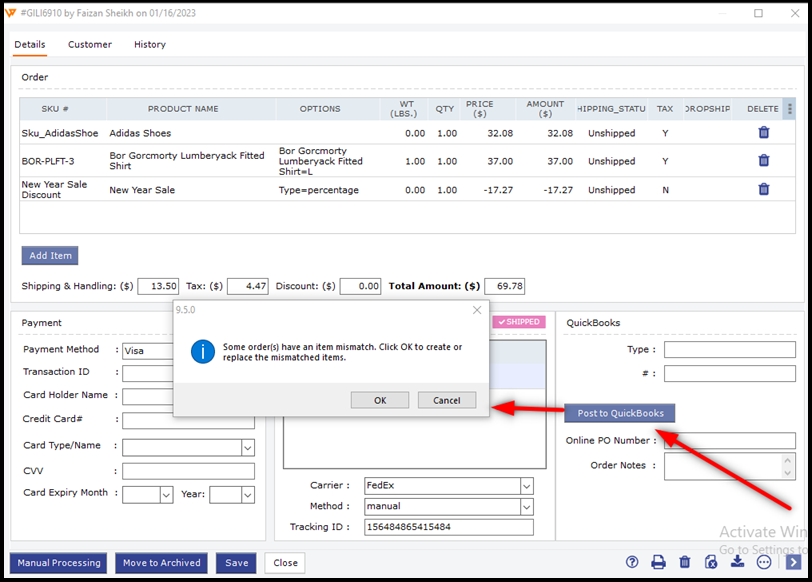Switch to the History tab
The height and width of the screenshot is (582, 812).
pos(150,44)
